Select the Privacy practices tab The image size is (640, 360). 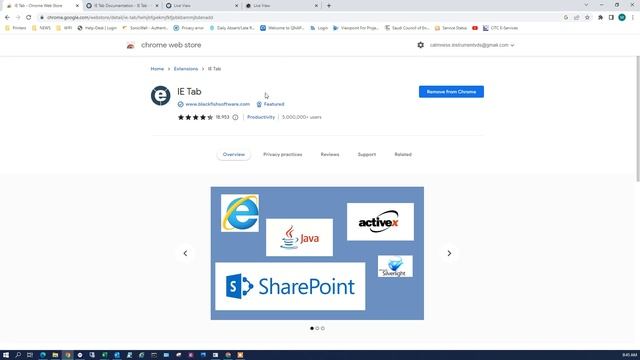pos(282,154)
